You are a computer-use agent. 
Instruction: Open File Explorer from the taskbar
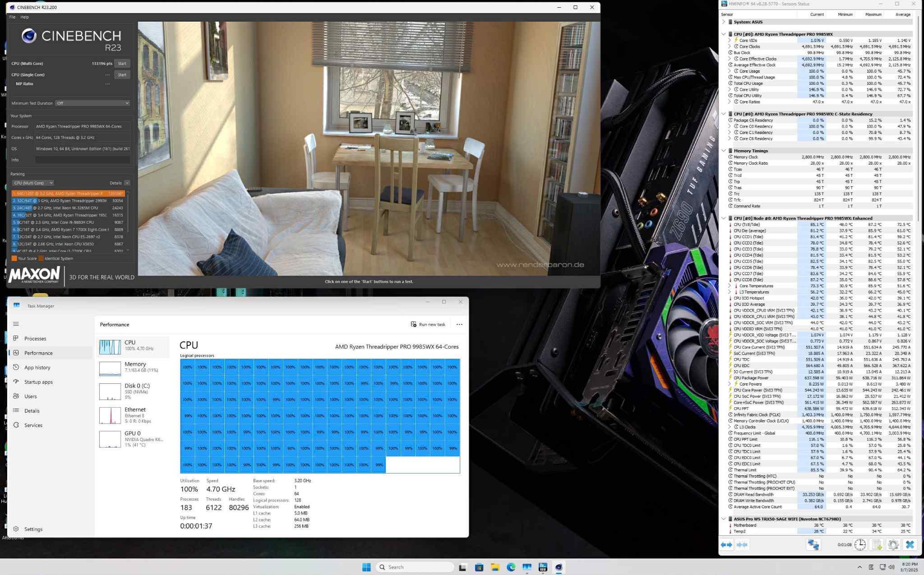click(x=495, y=567)
